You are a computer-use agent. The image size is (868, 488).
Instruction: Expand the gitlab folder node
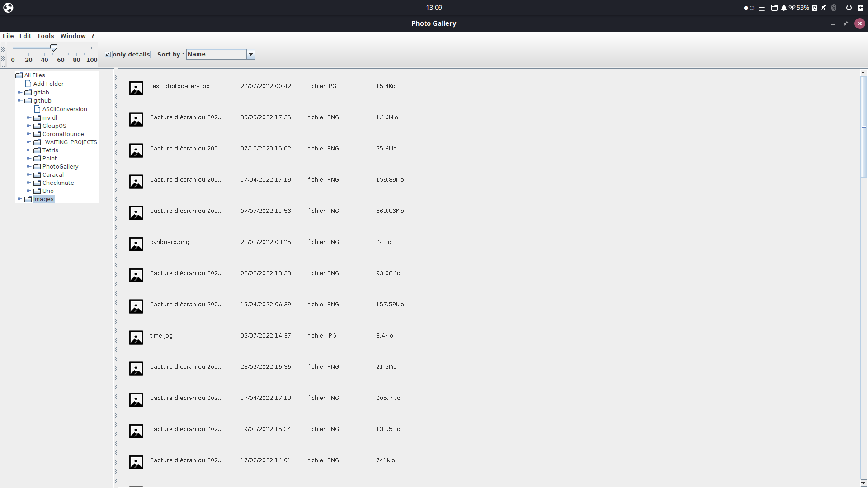pyautogui.click(x=19, y=93)
